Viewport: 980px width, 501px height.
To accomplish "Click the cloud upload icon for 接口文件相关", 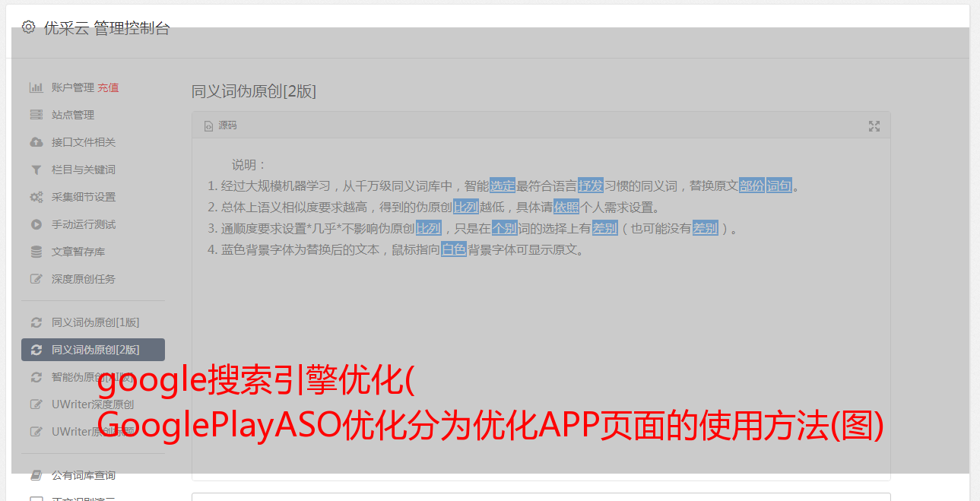I will point(36,142).
